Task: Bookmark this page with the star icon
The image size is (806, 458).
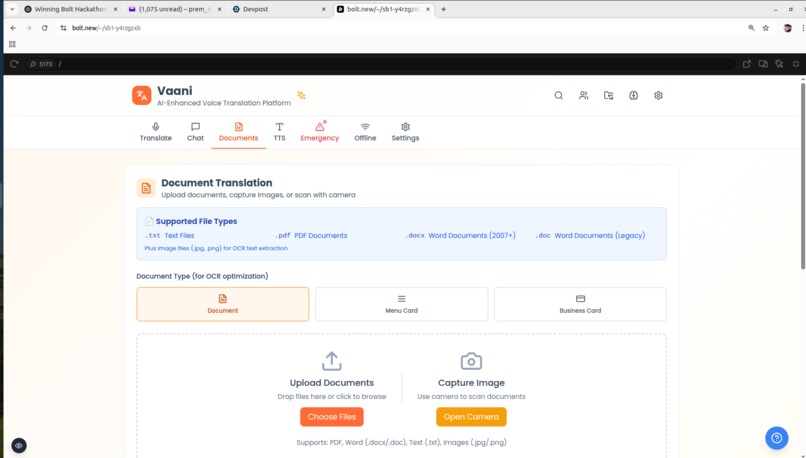Action: tap(766, 28)
